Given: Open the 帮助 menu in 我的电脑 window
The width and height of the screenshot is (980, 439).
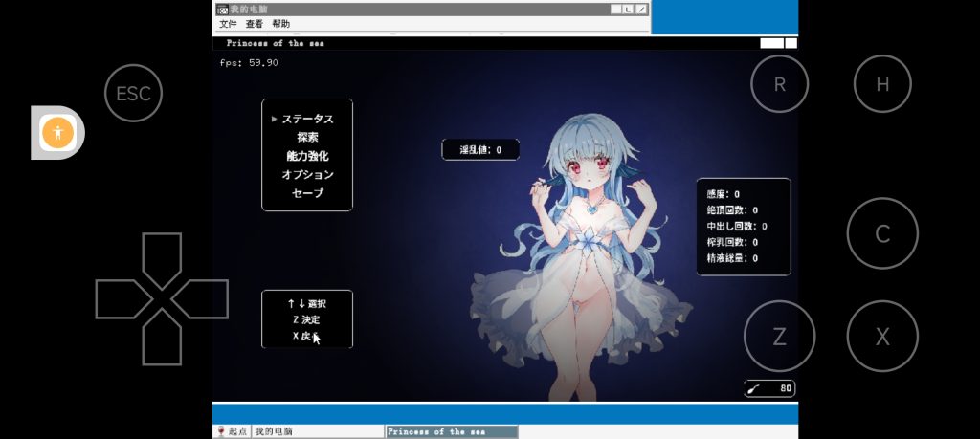Looking at the screenshot, I should 280,24.
